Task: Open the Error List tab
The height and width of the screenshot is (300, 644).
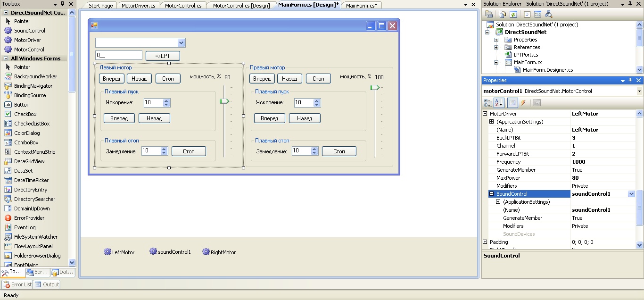Action: [17, 284]
